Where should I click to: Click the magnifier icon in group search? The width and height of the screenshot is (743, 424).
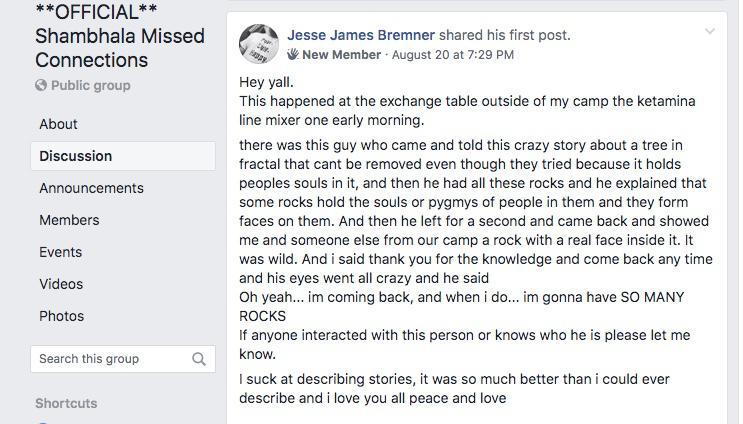tap(199, 359)
